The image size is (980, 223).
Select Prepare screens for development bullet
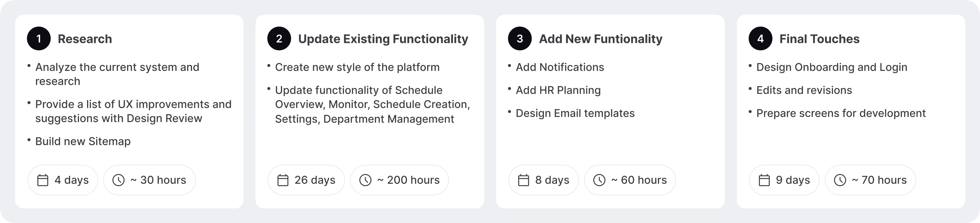[841, 113]
